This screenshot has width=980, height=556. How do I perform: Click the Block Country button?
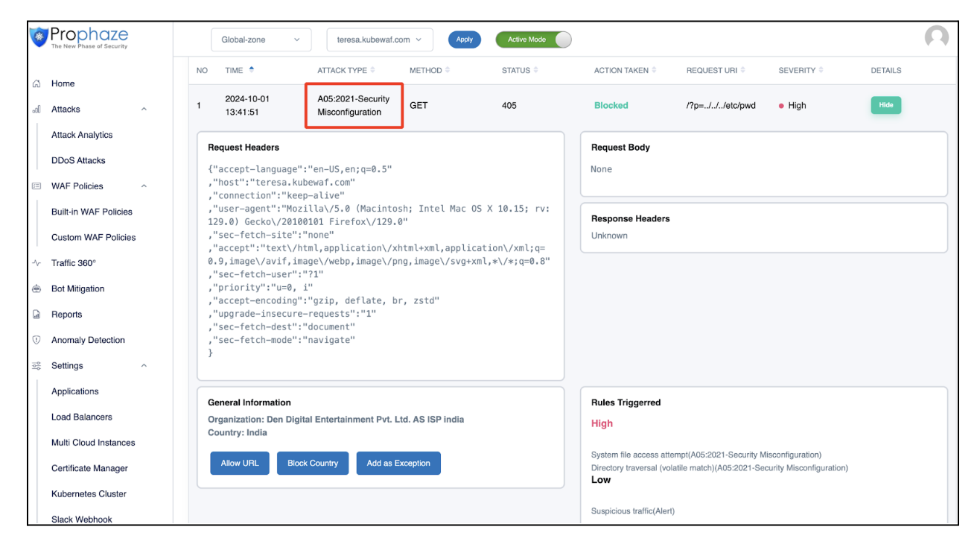313,463
